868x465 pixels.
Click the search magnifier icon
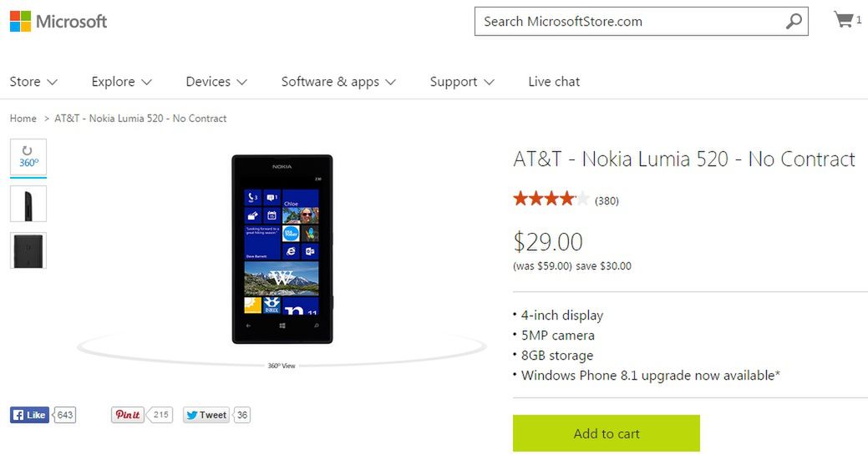(x=794, y=22)
